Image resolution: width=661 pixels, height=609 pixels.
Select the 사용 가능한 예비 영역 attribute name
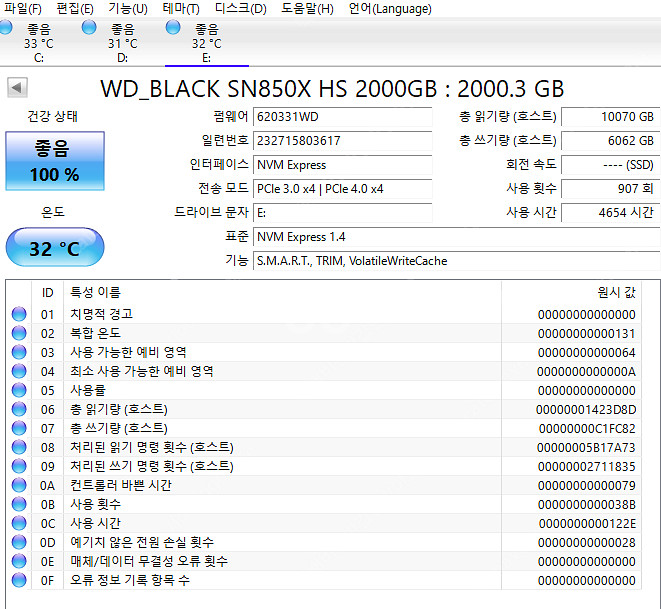pos(128,352)
